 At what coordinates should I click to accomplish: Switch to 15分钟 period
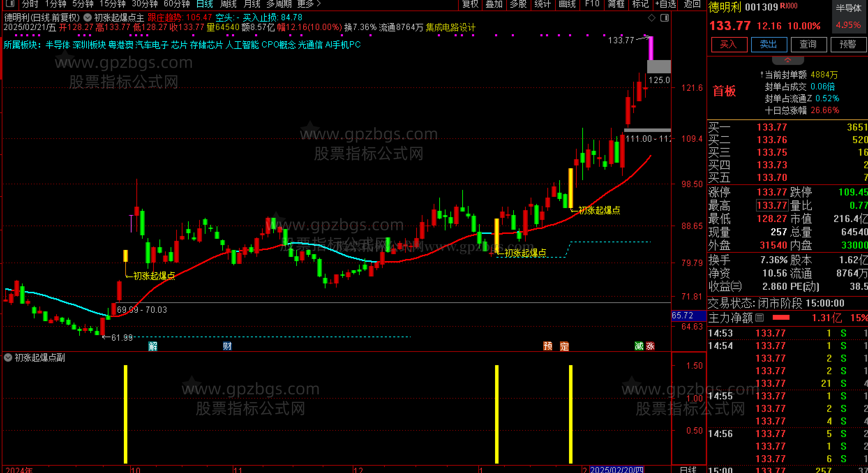pos(113,4)
